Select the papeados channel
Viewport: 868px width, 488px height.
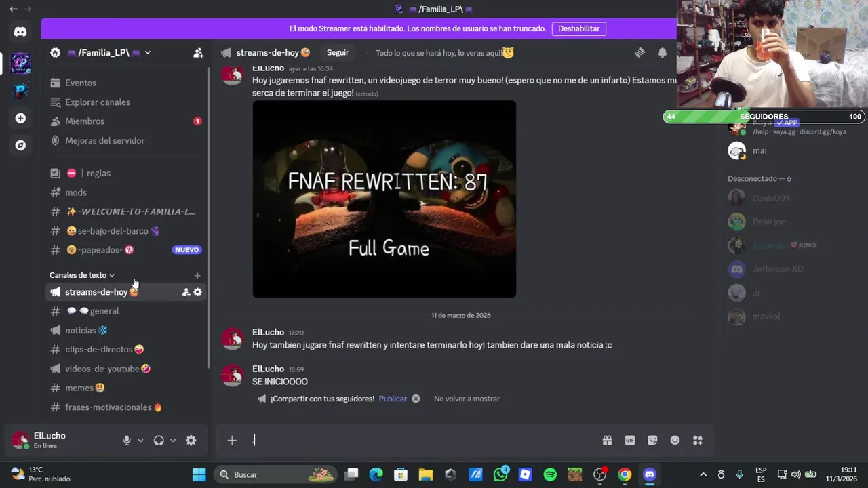[x=126, y=250]
